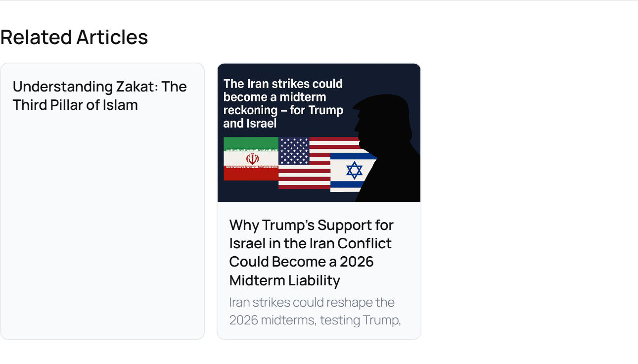The width and height of the screenshot is (638, 364).
Task: Click the "Related Articles" section heading
Action: coord(74,37)
